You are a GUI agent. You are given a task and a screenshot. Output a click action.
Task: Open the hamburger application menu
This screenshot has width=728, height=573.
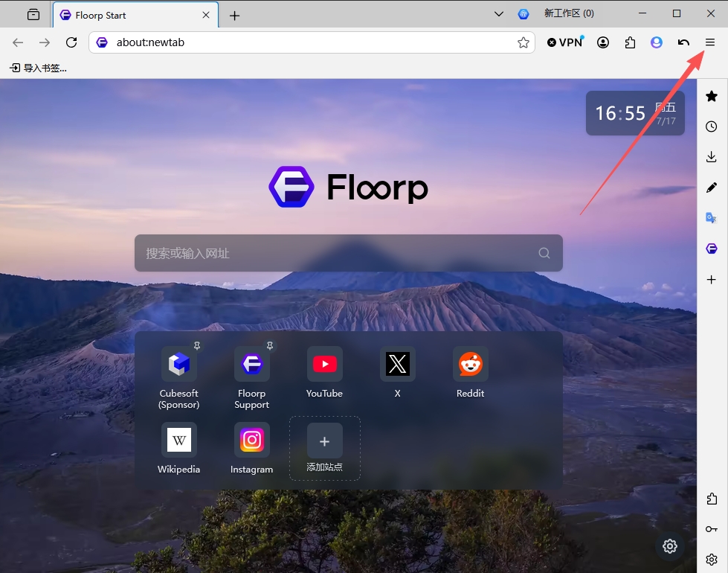pyautogui.click(x=710, y=42)
